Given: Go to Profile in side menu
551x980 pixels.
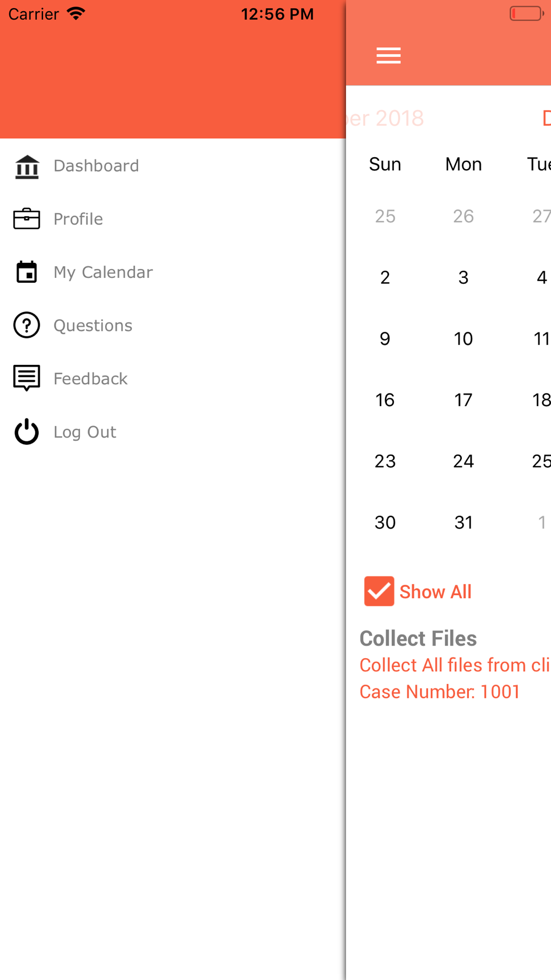Looking at the screenshot, I should tap(78, 219).
